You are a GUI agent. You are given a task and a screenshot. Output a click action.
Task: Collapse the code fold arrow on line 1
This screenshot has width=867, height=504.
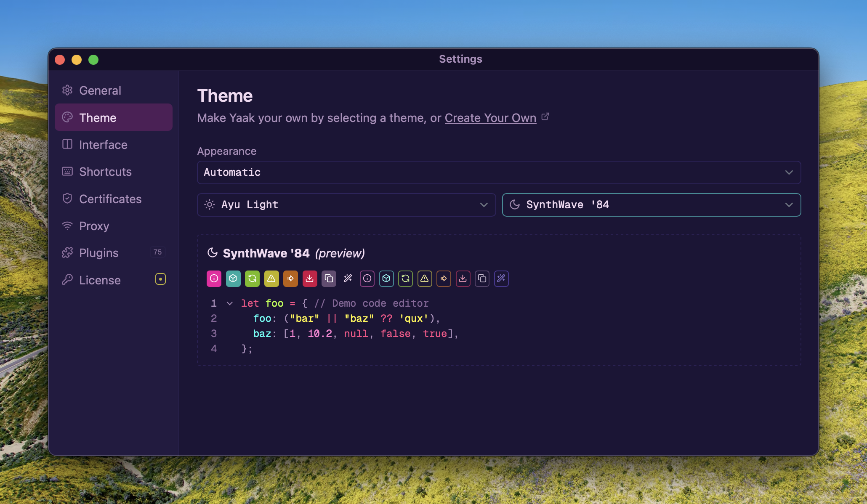230,303
